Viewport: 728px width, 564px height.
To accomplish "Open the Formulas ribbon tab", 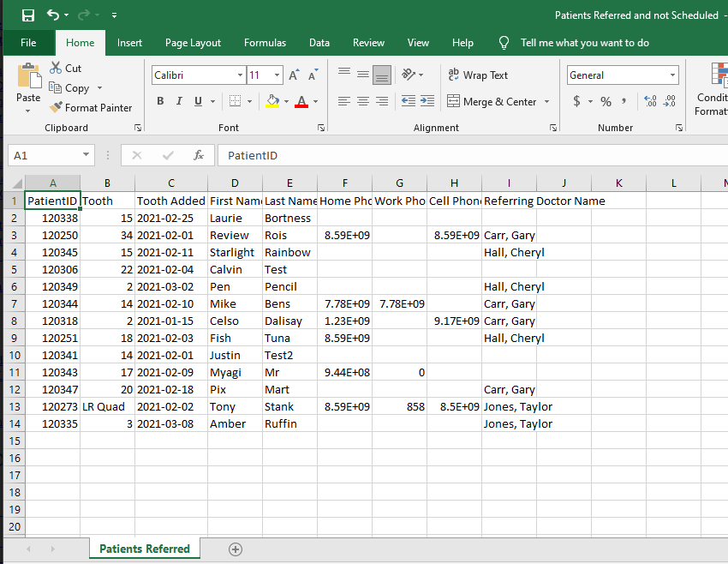I will coord(265,43).
